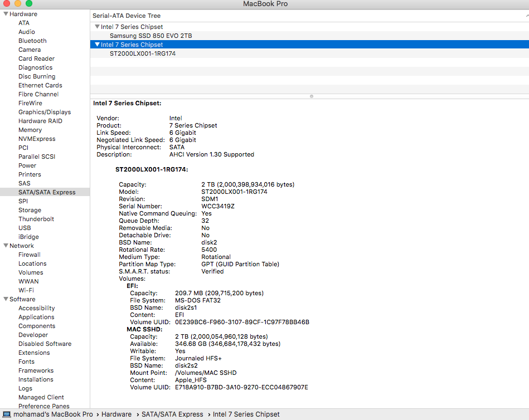Select PCI item
This screenshot has height=420, width=529.
pos(23,148)
